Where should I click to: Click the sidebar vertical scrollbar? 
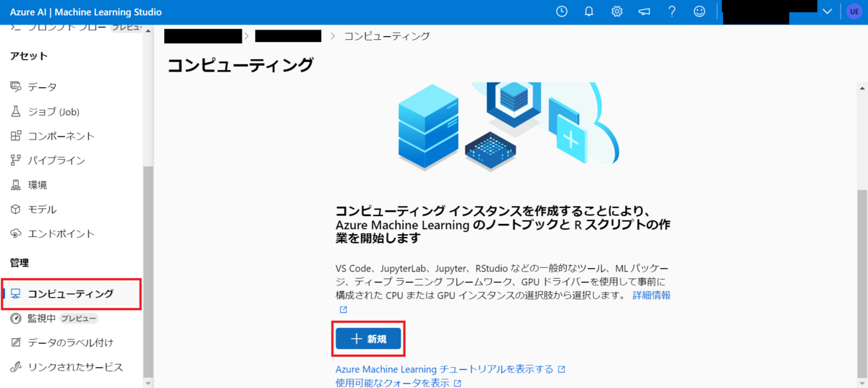pos(148,271)
